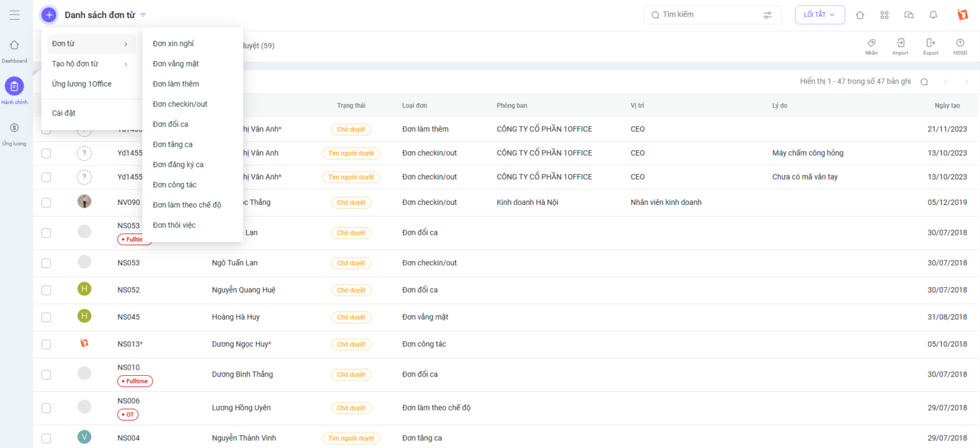Viewport: 980px width, 448px height.
Task: Choose Đơn công tác menu item
Action: click(174, 185)
